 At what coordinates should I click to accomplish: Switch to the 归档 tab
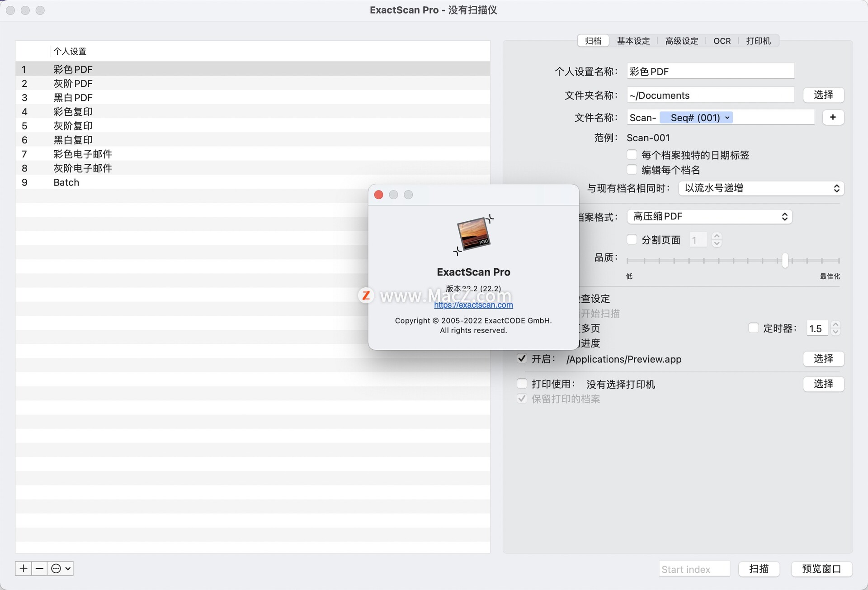click(x=593, y=41)
